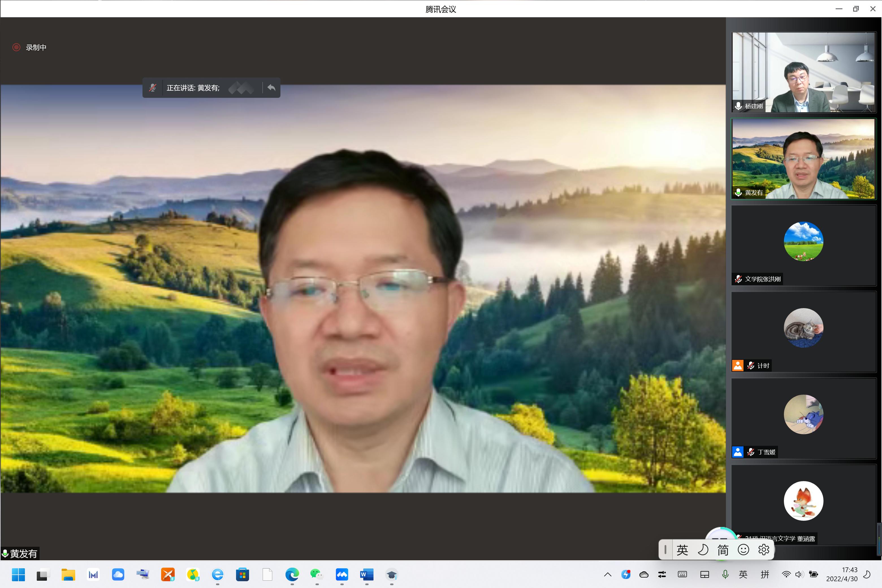Toggle simplified Chinese 简 in IME bar
This screenshot has height=588, width=882.
723,550
